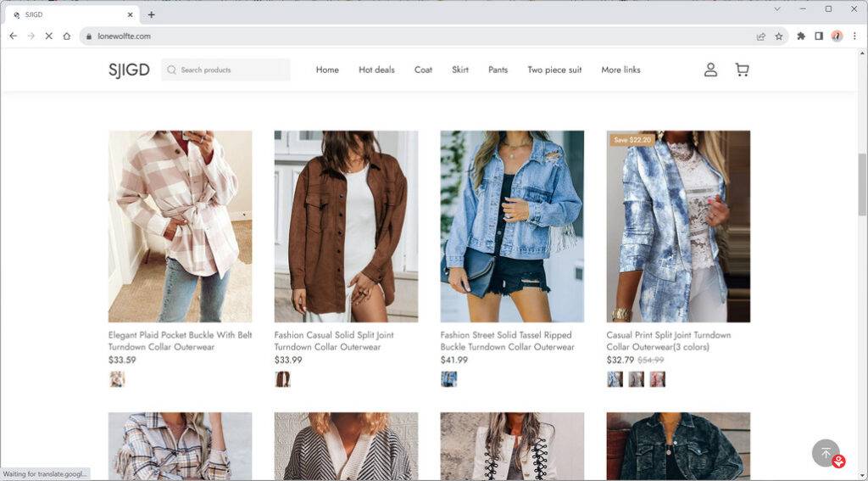Open the Pants category
The width and height of the screenshot is (868, 481).
498,70
